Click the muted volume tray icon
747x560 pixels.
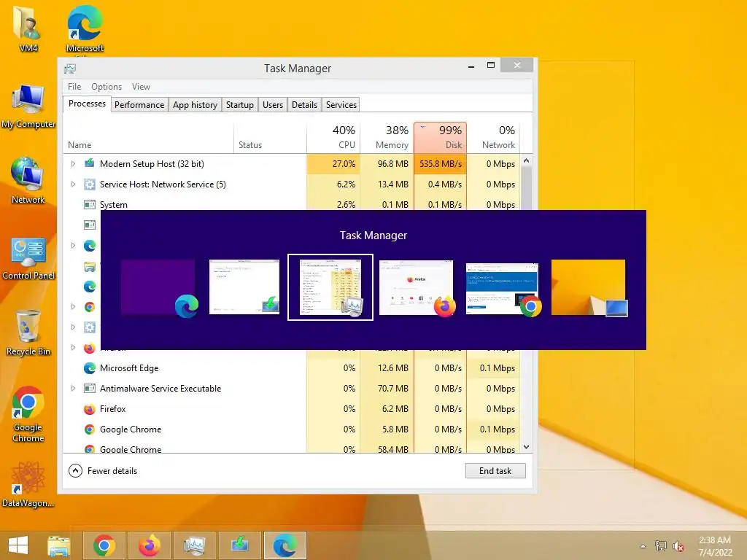coord(678,546)
